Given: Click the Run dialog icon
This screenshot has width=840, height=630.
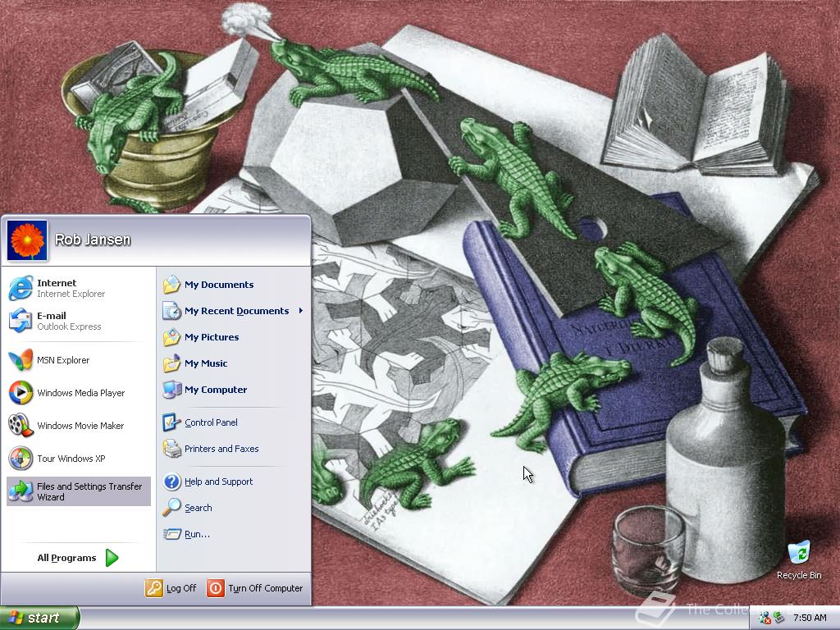Looking at the screenshot, I should 172,534.
